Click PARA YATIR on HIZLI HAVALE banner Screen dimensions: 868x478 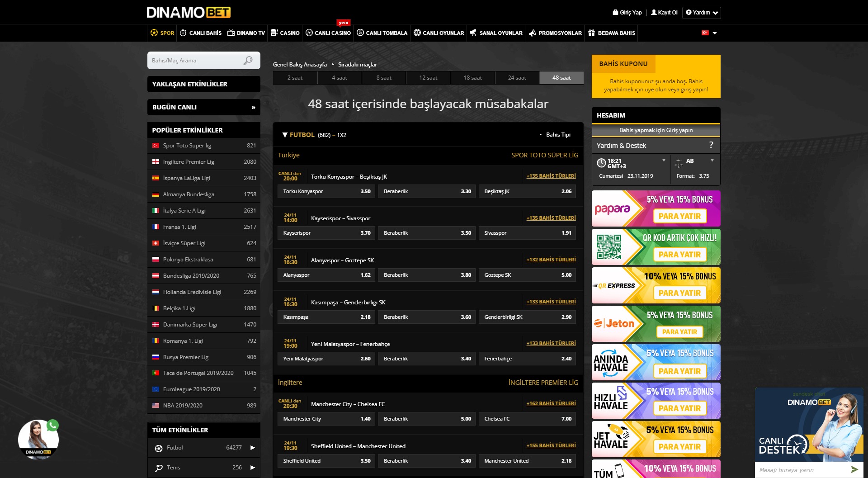[679, 408]
